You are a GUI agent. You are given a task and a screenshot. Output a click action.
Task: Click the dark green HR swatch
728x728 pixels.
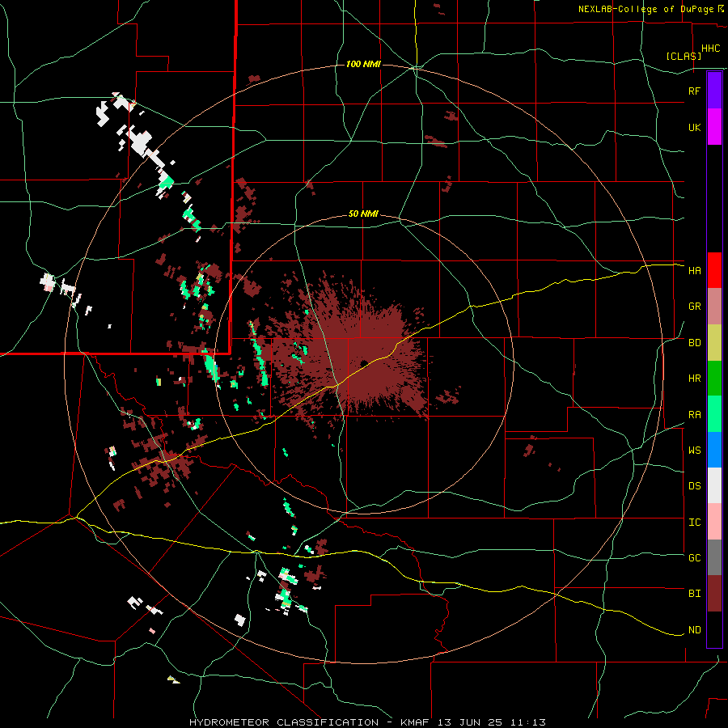coord(714,379)
